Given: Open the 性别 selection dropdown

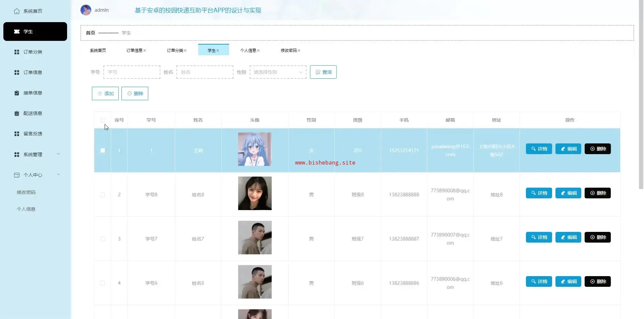Looking at the screenshot, I should point(278,72).
